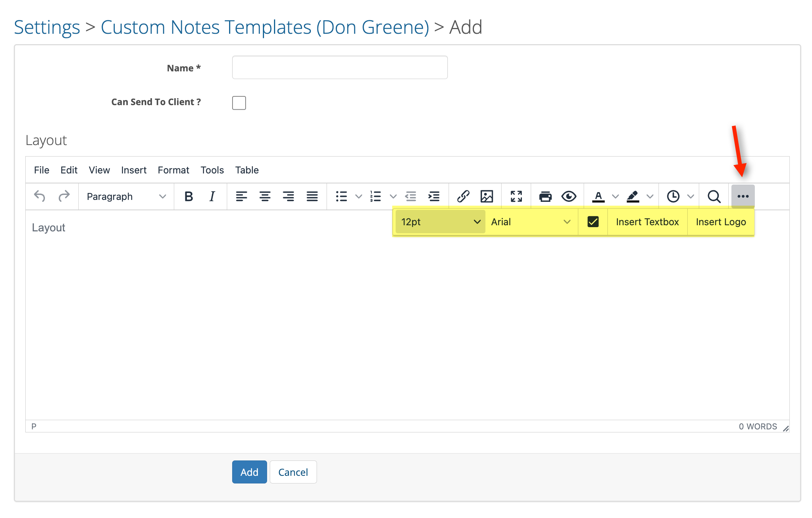The image size is (812, 518).
Task: Click the blue Add button
Action: [x=249, y=472]
